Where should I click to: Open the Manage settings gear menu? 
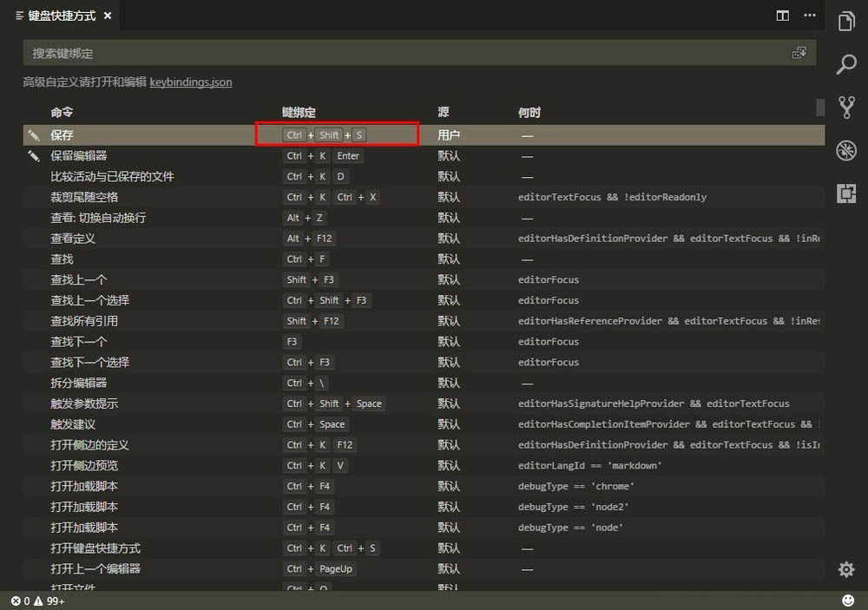point(845,569)
